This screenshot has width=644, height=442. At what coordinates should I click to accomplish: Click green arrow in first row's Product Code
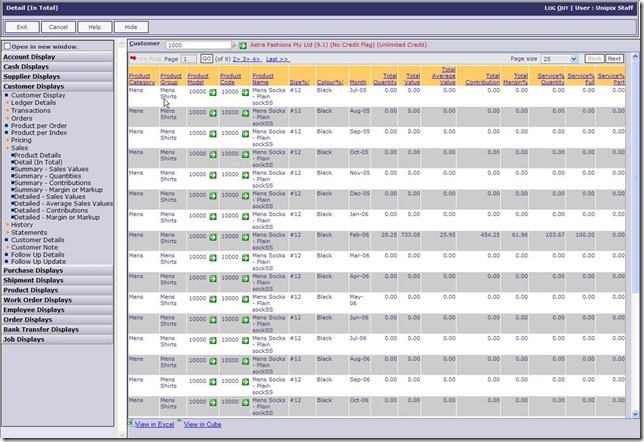[245, 91]
